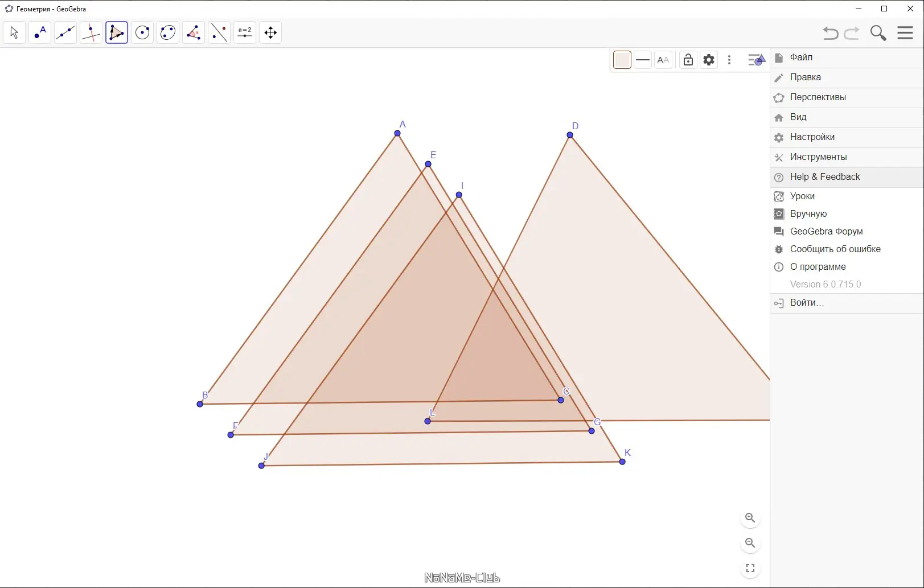The image size is (924, 588).
Task: Choose Сообщить об ошибке
Action: [x=847, y=249]
